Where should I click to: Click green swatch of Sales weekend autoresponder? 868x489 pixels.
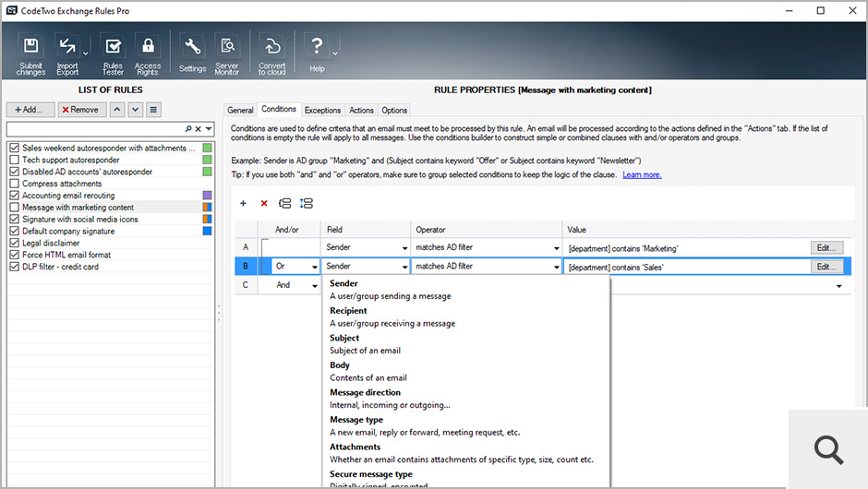point(207,148)
